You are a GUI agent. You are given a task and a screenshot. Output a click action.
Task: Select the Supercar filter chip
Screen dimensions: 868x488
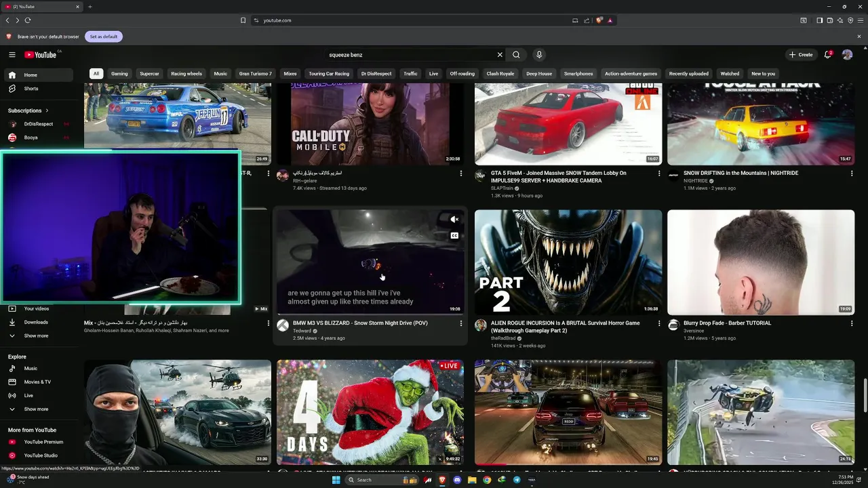[x=149, y=74]
